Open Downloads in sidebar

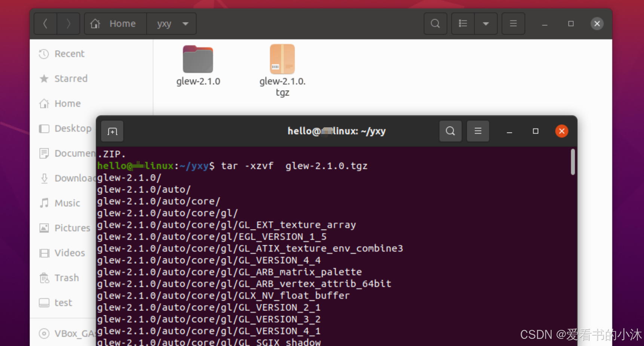pos(67,178)
